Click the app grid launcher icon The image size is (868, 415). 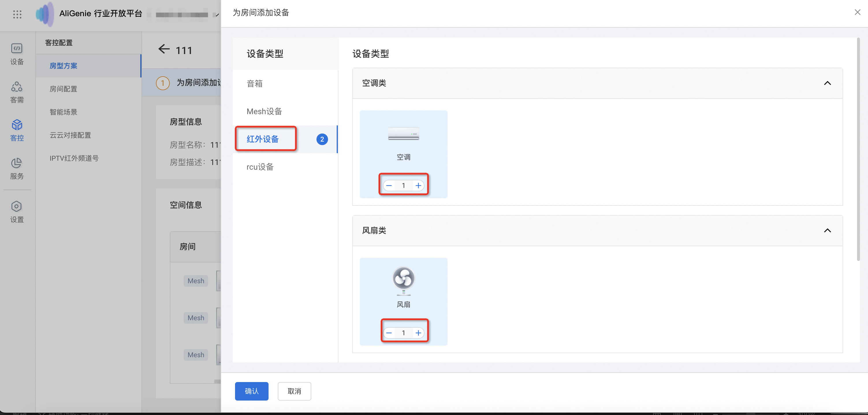(17, 14)
